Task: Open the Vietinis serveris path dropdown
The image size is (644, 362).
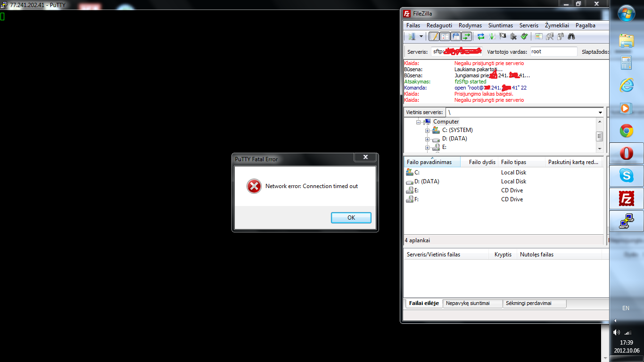Action: (x=600, y=113)
